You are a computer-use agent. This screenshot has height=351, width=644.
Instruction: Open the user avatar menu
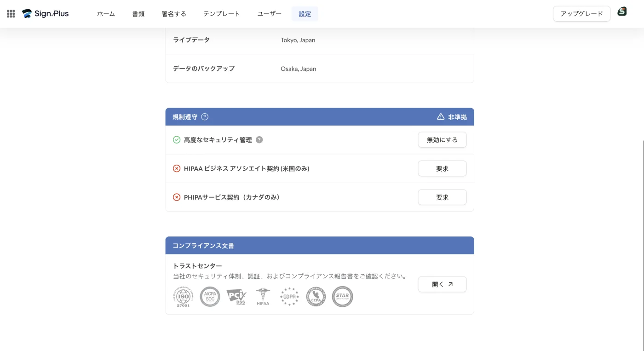click(x=622, y=12)
